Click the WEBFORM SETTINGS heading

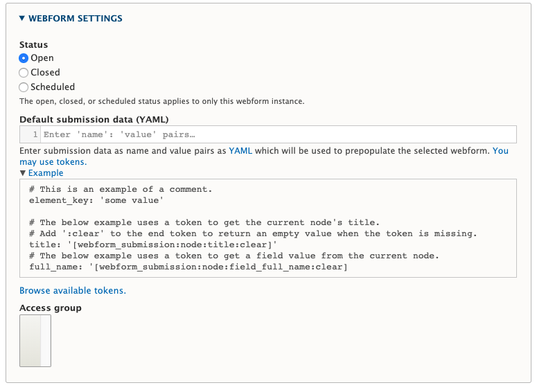click(76, 19)
